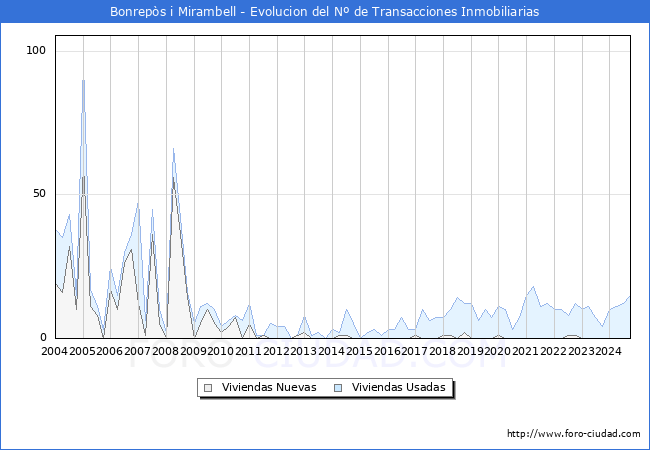The image size is (650, 450).
Task: Click the 2010 x-axis label
Action: (x=221, y=351)
